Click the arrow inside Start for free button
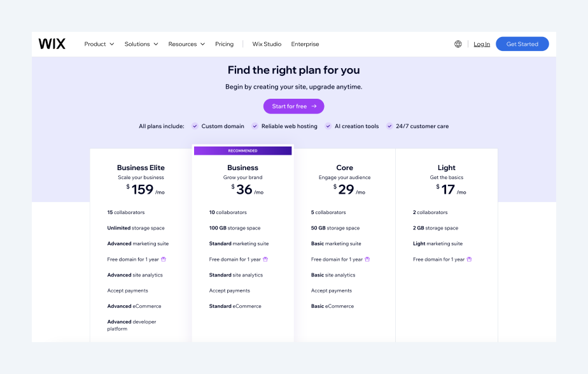This screenshot has width=588, height=374. pyautogui.click(x=314, y=106)
